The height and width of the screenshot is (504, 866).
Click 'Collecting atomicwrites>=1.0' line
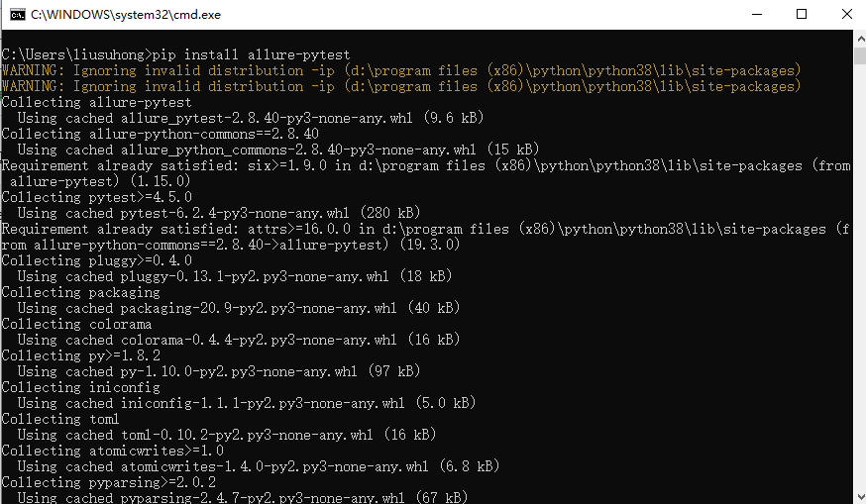point(112,451)
